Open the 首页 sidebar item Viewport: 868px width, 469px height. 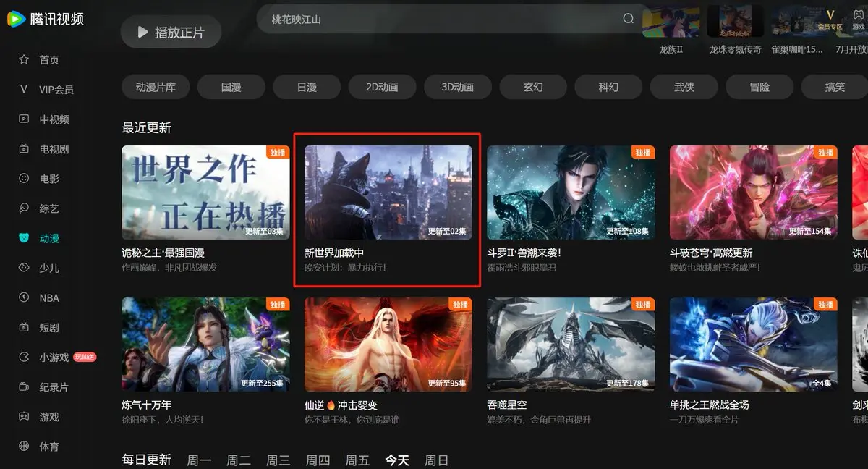pyautogui.click(x=49, y=59)
